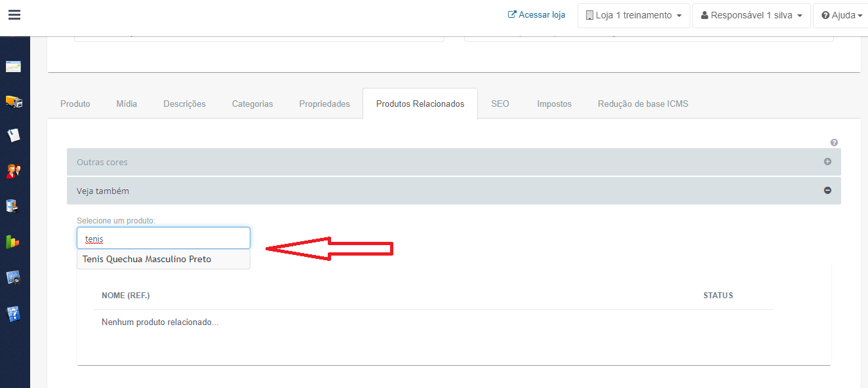
Task: Switch to the Produto tab
Action: tap(75, 104)
